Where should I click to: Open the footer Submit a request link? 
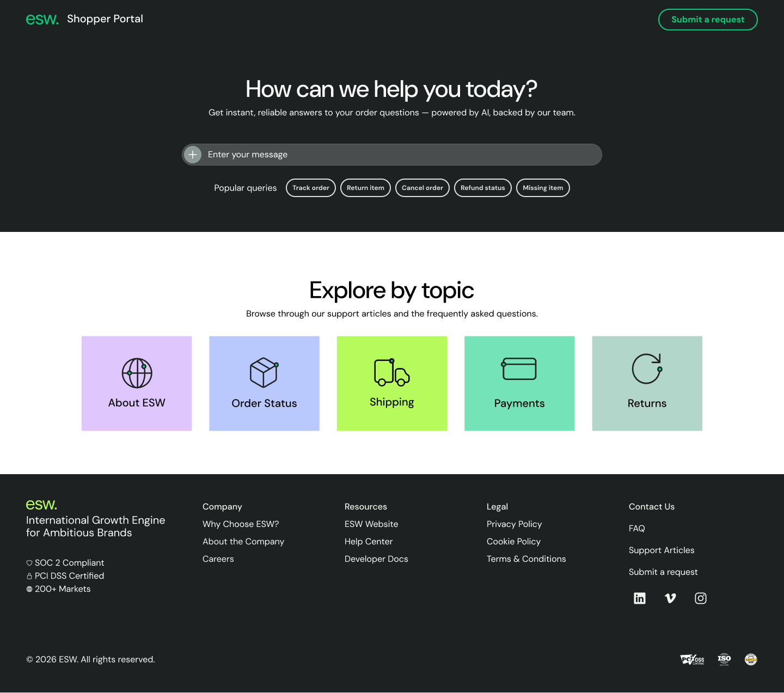[x=663, y=572]
